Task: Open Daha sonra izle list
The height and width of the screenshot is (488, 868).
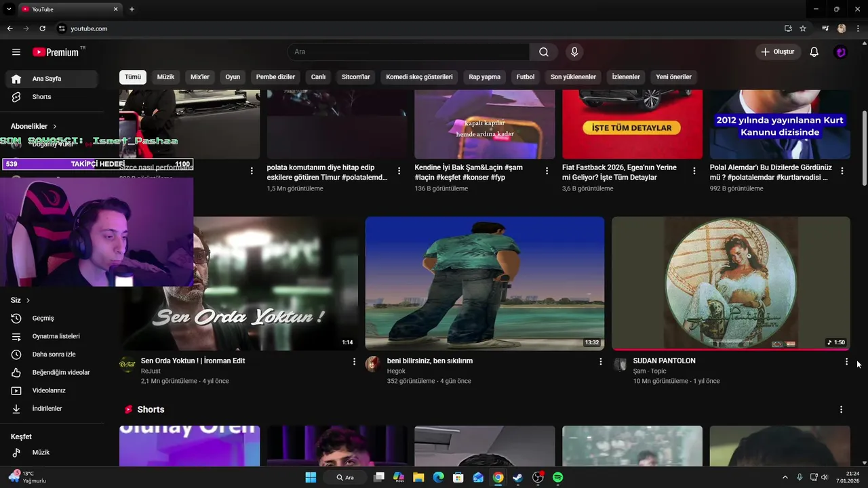Action: (52, 354)
